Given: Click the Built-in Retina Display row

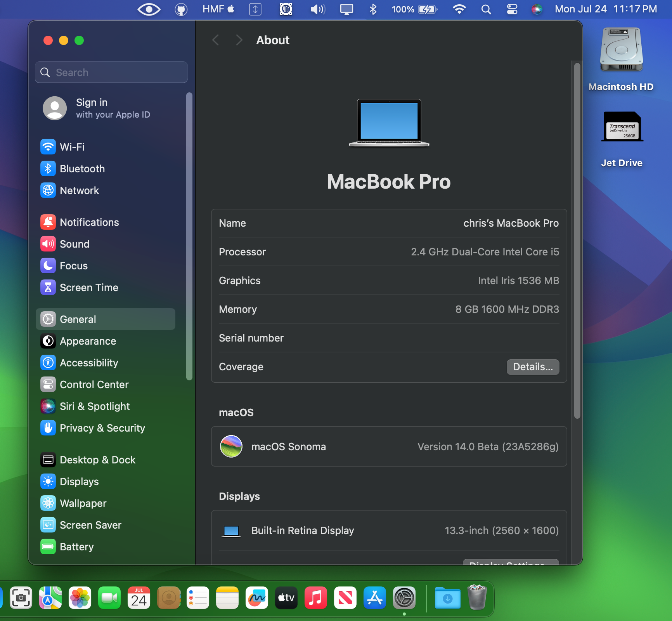Looking at the screenshot, I should click(x=389, y=531).
